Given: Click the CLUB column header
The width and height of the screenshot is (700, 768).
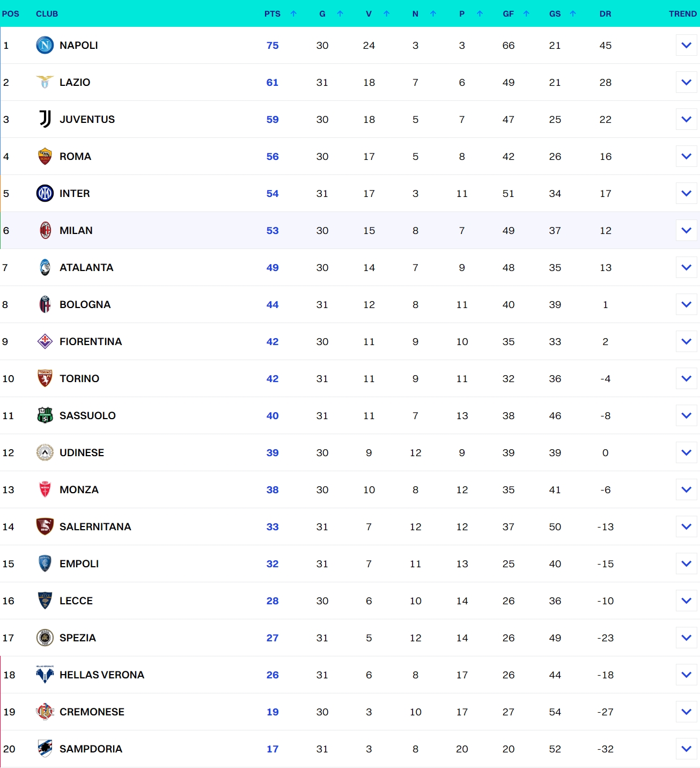Looking at the screenshot, I should [x=47, y=14].
